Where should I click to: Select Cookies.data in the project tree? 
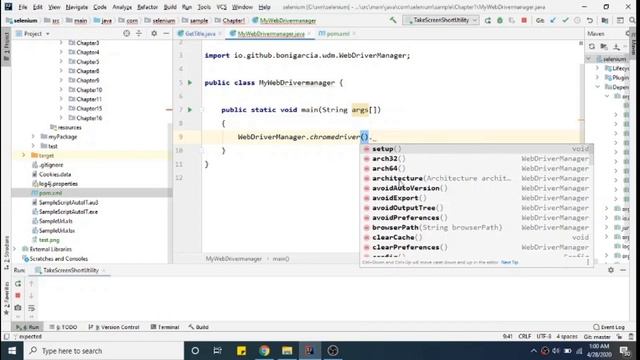(x=55, y=174)
